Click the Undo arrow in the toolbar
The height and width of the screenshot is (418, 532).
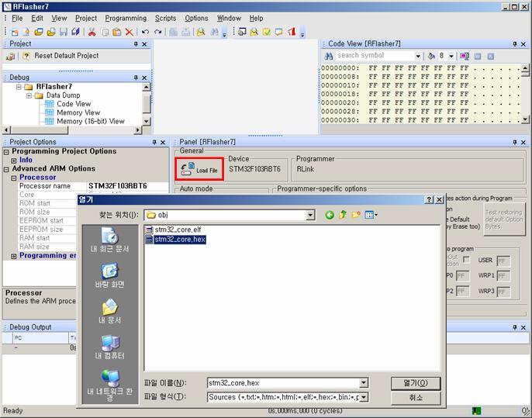click(x=145, y=32)
